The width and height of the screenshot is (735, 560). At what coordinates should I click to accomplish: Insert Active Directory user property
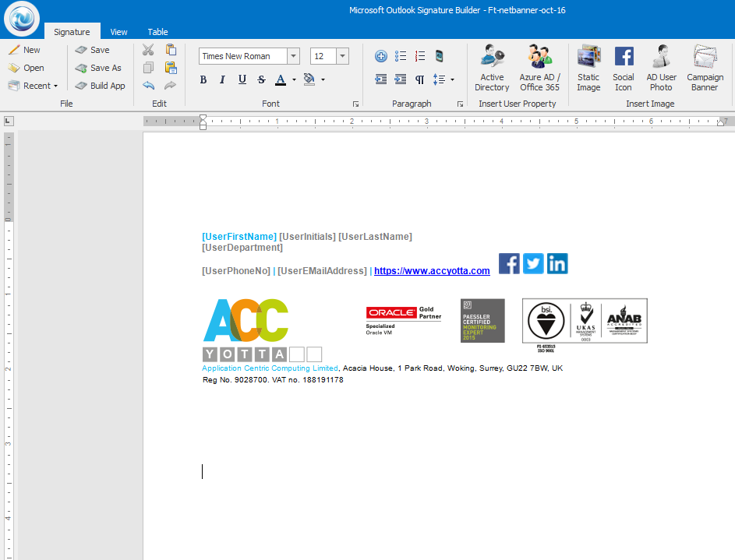tap(492, 68)
